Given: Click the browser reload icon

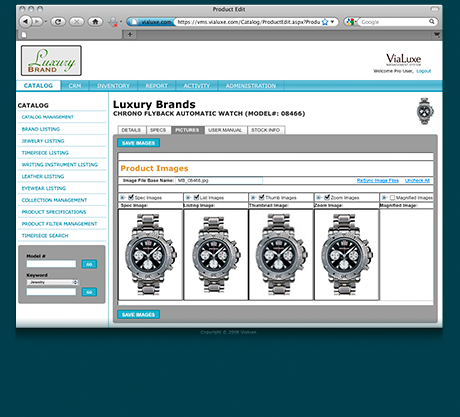Looking at the screenshot, I should point(58,22).
